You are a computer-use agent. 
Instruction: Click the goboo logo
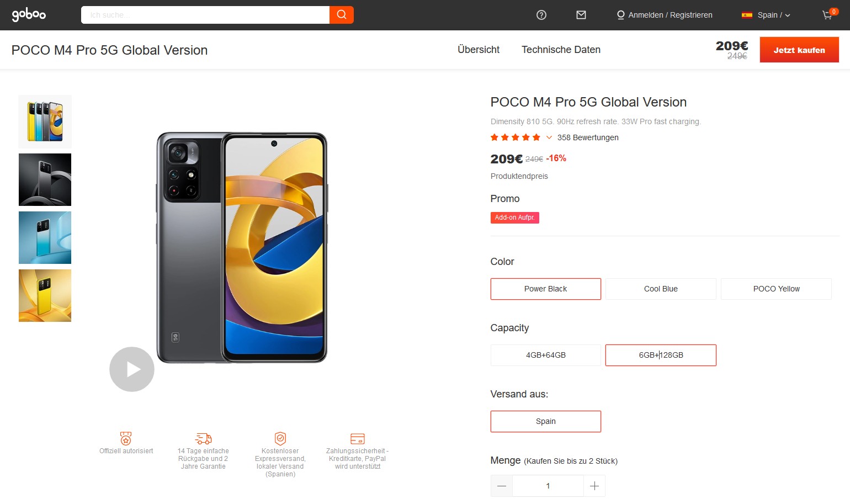point(29,15)
